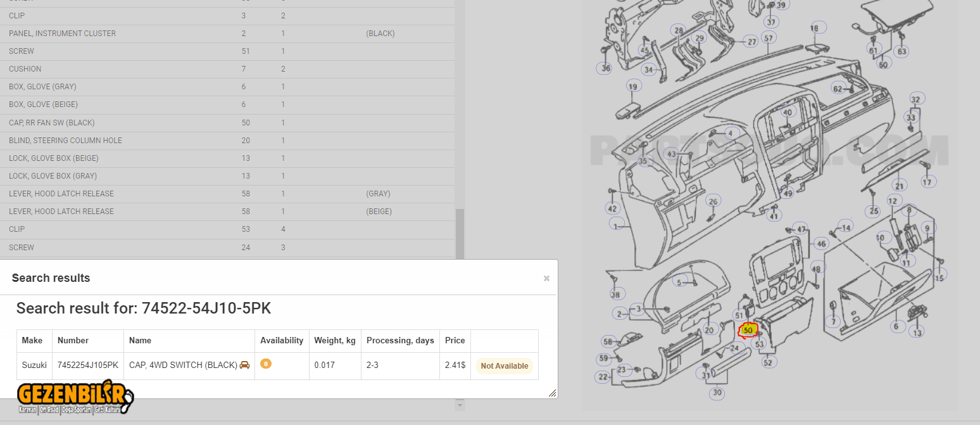This screenshot has width=980, height=425.
Task: Click the Gezenbilir logo
Action: (75, 396)
